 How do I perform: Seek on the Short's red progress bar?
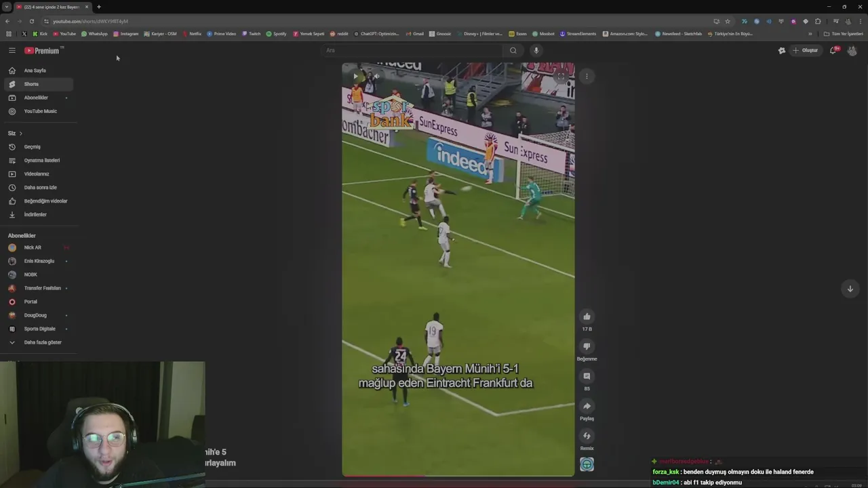[458, 475]
